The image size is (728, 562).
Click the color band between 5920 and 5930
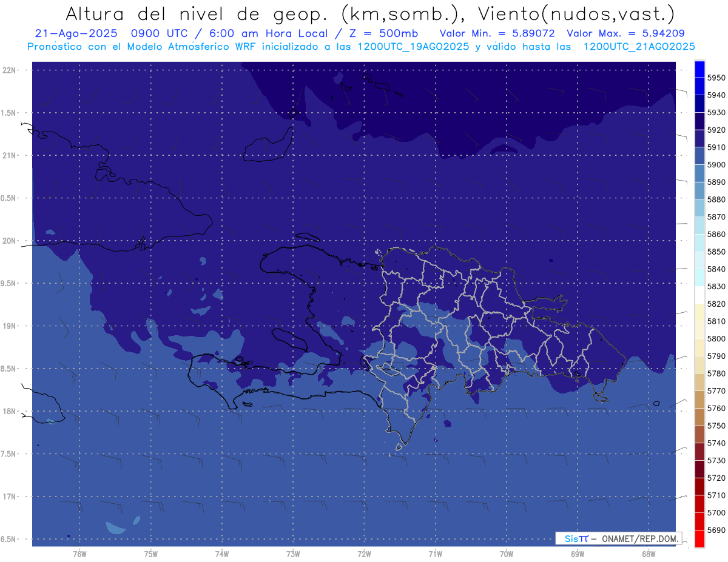(699, 121)
